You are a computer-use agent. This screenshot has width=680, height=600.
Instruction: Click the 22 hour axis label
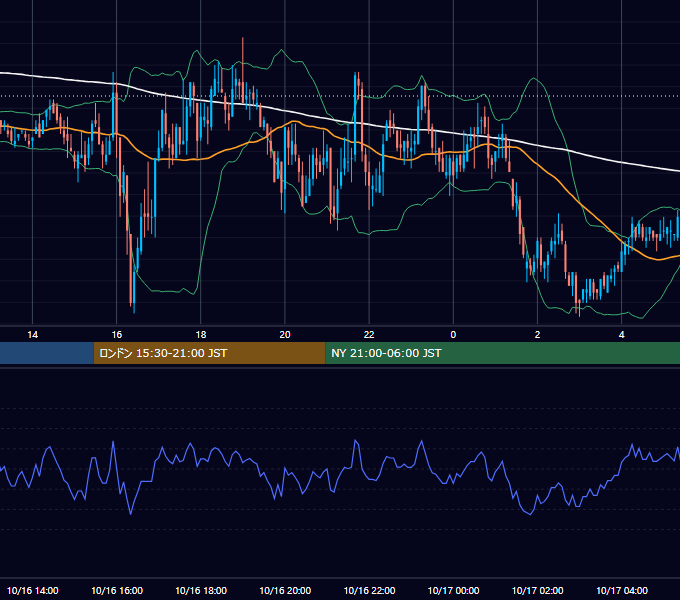(x=369, y=335)
